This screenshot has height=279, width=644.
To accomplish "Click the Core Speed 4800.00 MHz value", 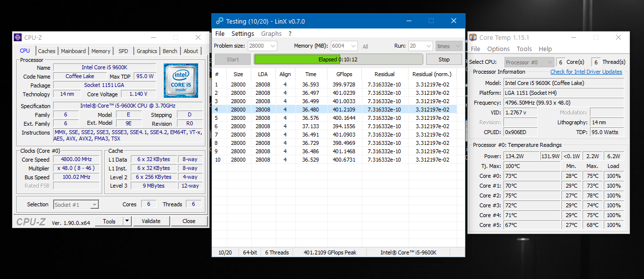I will click(x=77, y=160).
